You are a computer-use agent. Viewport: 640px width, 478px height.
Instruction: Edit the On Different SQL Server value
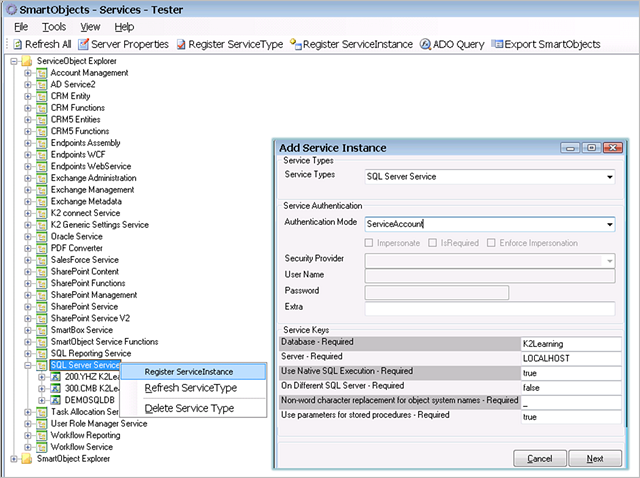point(571,388)
